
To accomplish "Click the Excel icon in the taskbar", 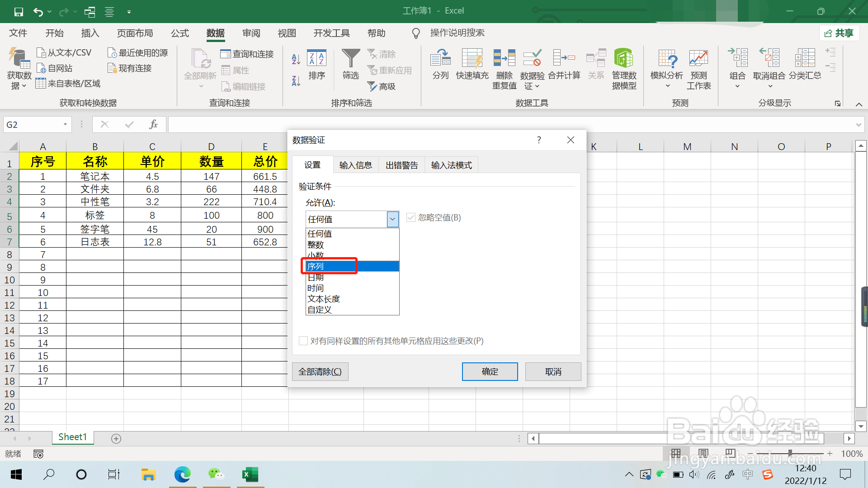I will 250,474.
